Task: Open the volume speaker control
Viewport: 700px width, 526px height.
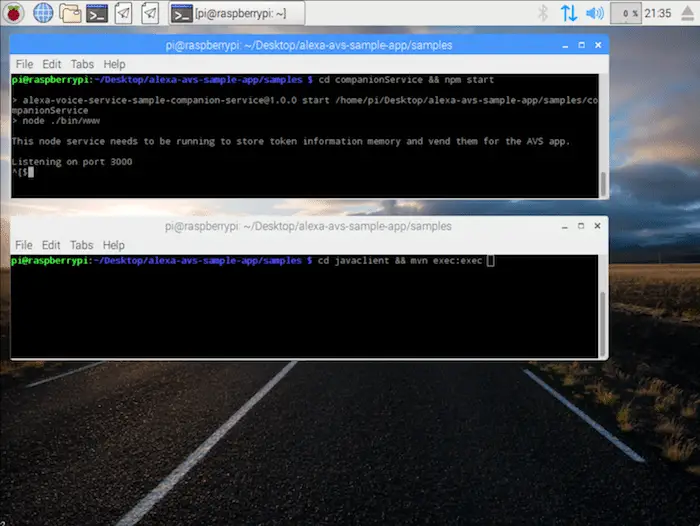Action: click(595, 13)
